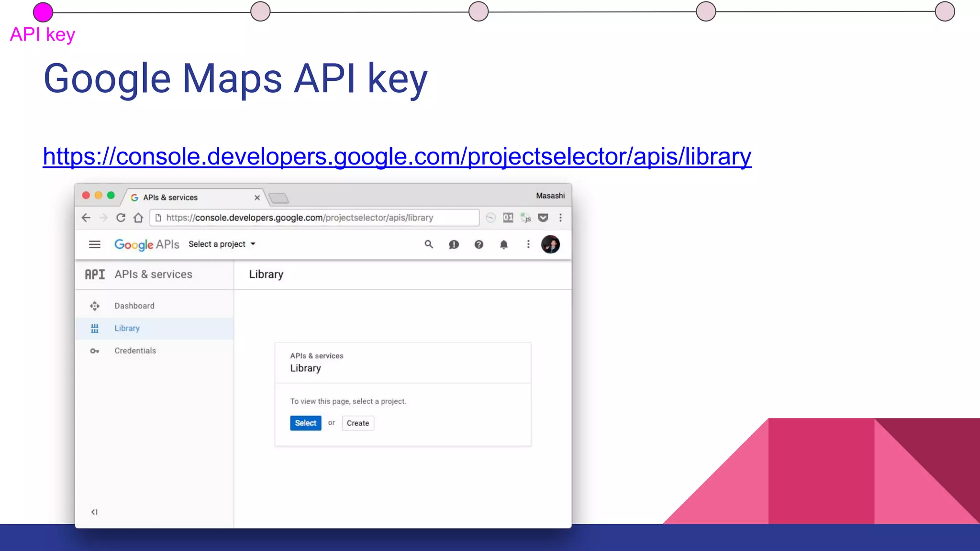This screenshot has height=551, width=980.
Task: Open the help question mark icon
Action: pos(479,244)
